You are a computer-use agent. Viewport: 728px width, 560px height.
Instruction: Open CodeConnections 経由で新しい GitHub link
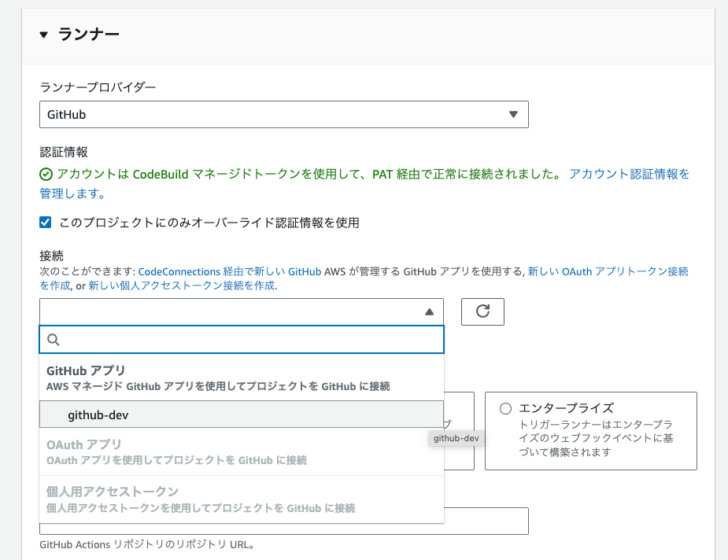229,271
